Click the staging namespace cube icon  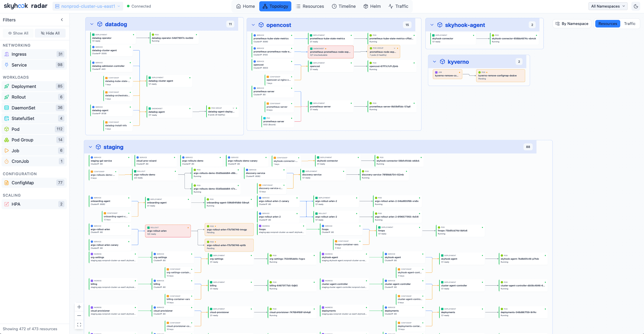(98, 147)
